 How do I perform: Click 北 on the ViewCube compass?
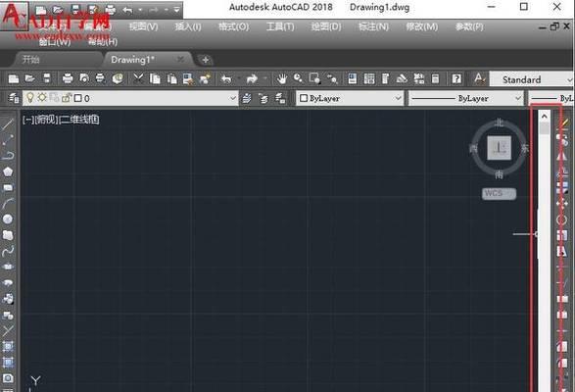(500, 122)
